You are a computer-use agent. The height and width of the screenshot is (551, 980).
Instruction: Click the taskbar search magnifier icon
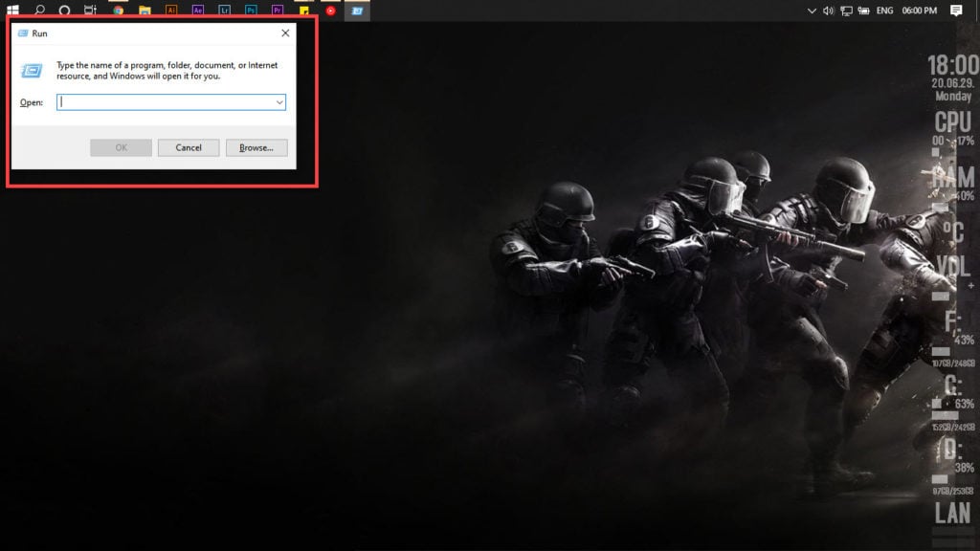[x=39, y=10]
